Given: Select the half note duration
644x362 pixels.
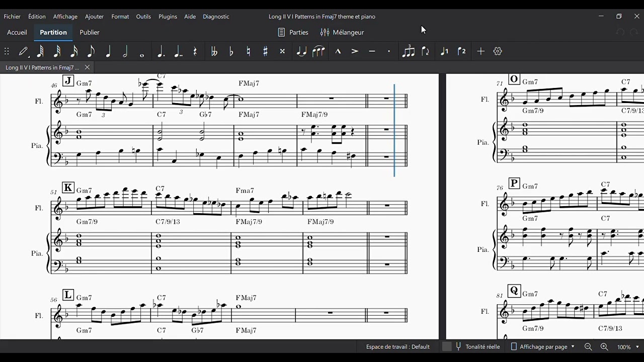Looking at the screenshot, I should pos(125,51).
